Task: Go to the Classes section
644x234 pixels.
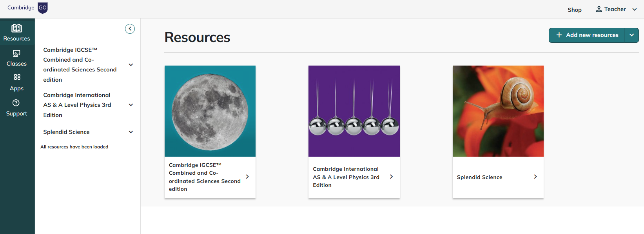Action: coord(16,58)
